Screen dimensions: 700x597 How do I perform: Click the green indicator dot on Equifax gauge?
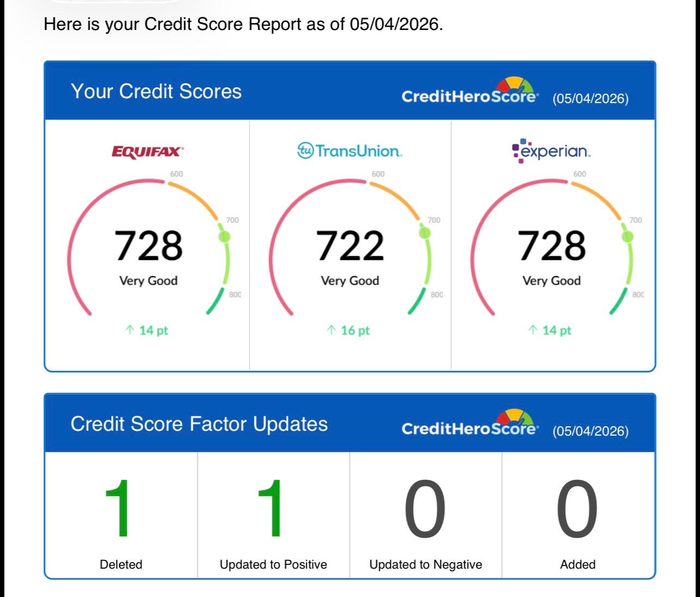(x=224, y=237)
